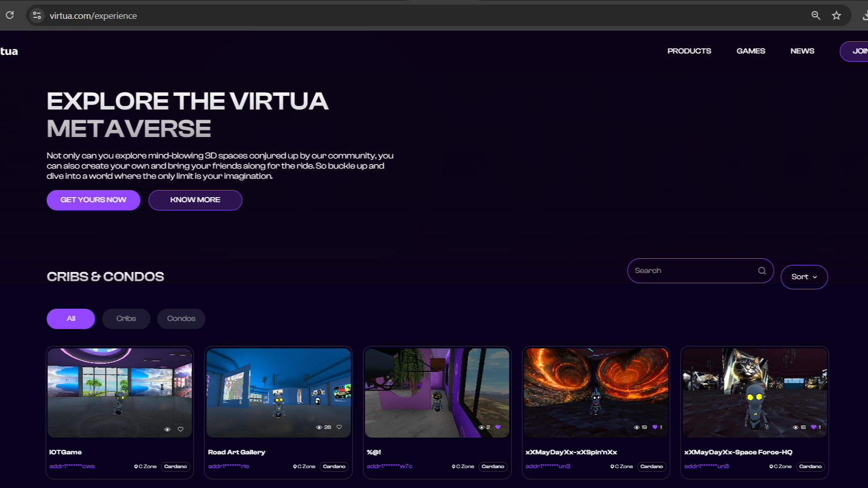Click the Cardano tag on IOTGame card
Screen dimensions: 868x488
(175, 467)
